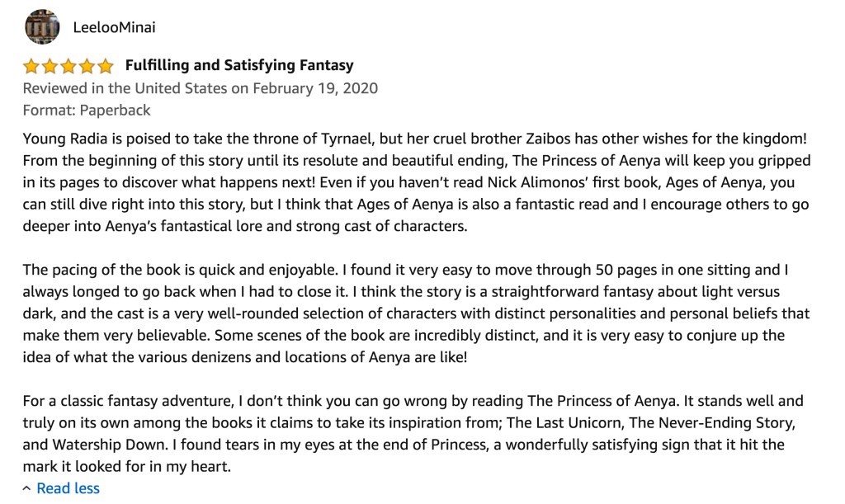This screenshot has width=845, height=504.
Task: Click the Format: Paperback label
Action: coord(87,110)
